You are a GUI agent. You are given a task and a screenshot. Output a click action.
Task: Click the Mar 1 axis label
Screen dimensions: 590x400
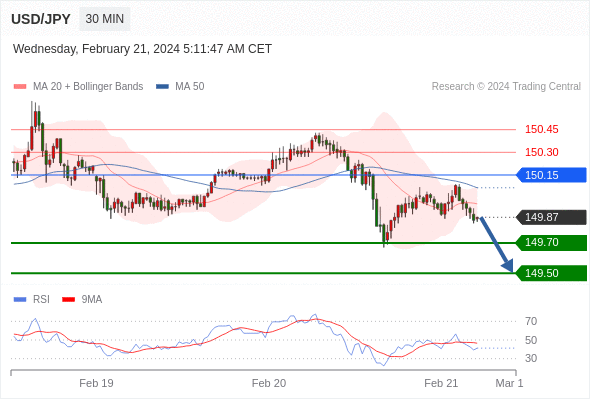[509, 383]
